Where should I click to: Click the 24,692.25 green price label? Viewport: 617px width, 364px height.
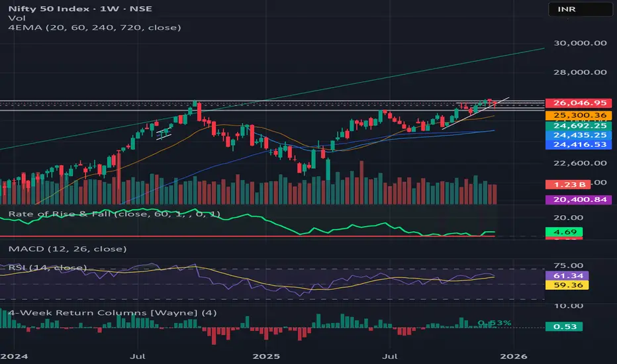tap(579, 126)
